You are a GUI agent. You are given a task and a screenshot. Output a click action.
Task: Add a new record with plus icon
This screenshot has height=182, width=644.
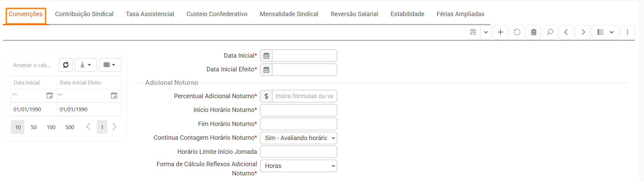click(x=501, y=32)
